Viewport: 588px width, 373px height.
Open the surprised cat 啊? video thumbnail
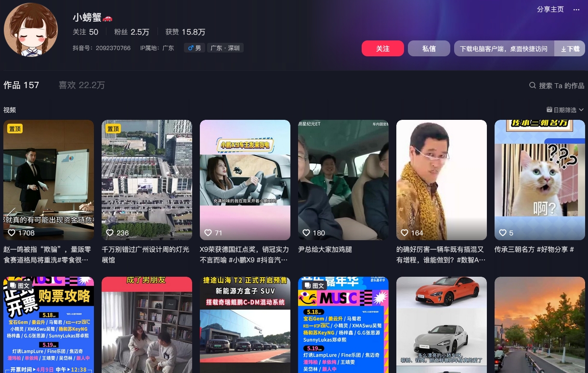540,180
